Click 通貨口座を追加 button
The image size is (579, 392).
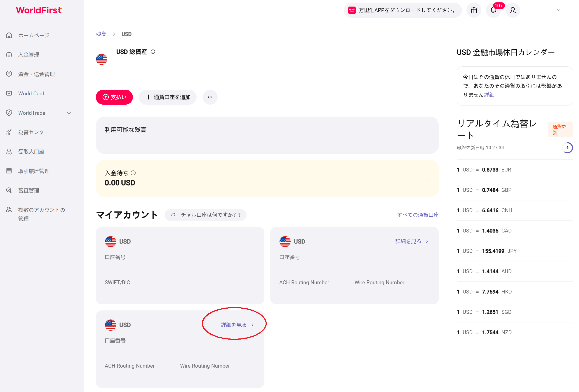168,97
